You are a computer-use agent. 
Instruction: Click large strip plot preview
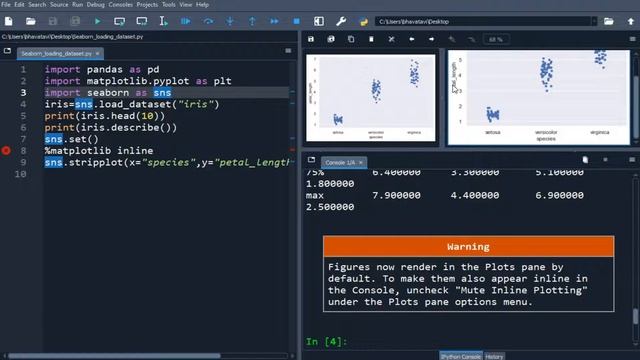tap(538, 97)
